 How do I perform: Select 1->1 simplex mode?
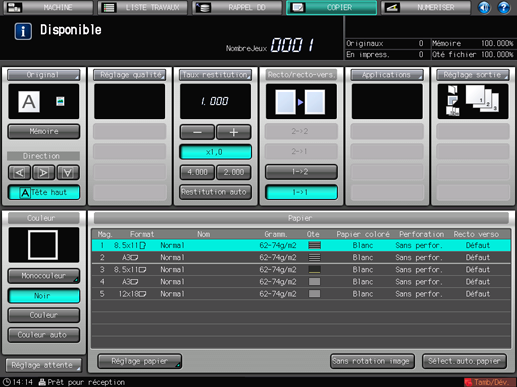[301, 192]
